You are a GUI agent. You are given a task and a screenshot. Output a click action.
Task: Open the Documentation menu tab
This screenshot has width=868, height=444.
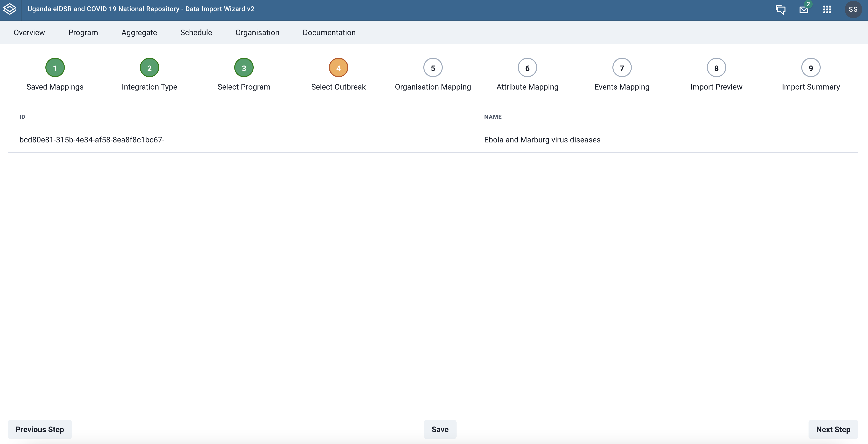(329, 32)
